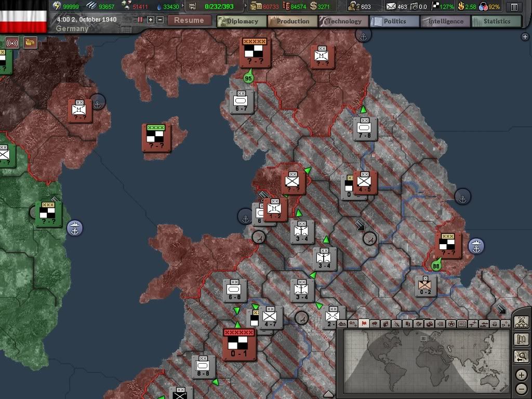
Task: Select the airplane map mode
Action: pyautogui.click(x=473, y=324)
